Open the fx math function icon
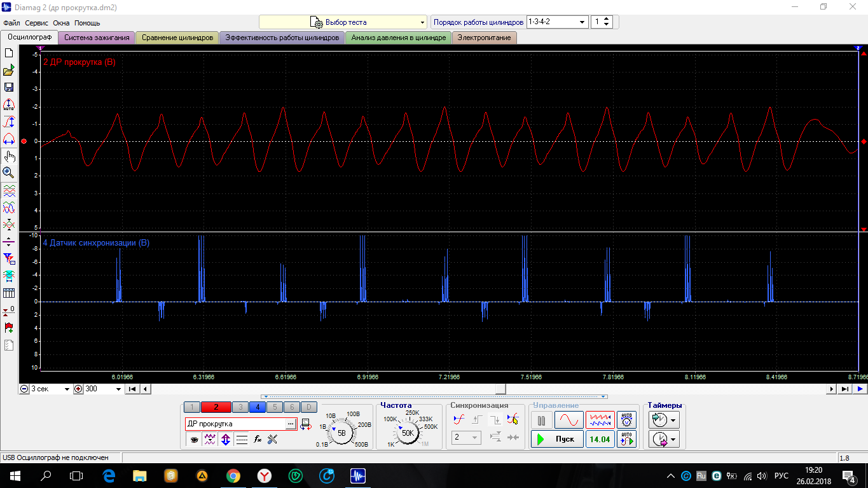 click(258, 439)
